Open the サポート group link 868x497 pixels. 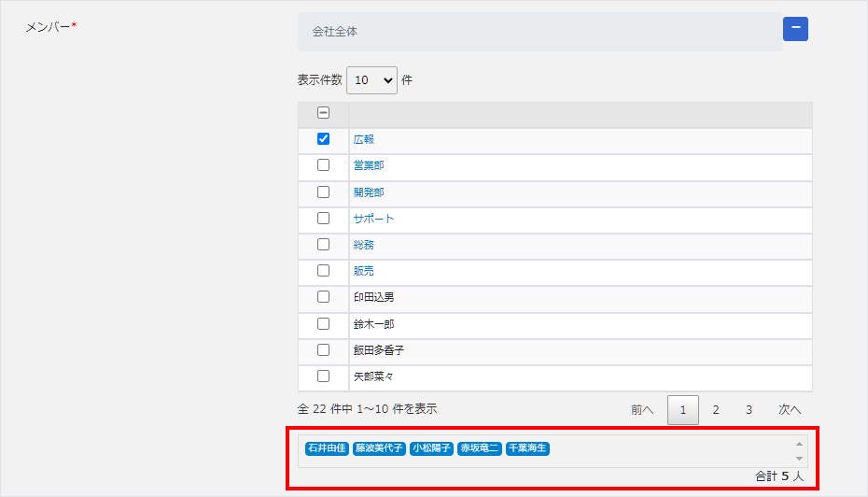373,219
